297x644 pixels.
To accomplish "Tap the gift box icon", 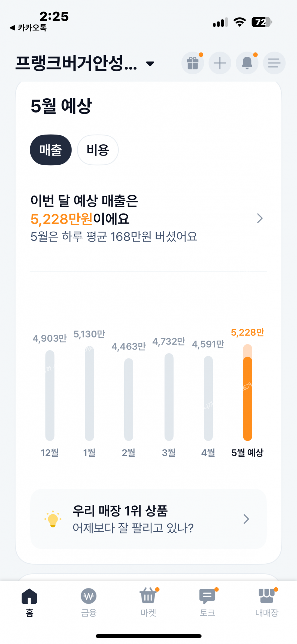I will point(192,63).
